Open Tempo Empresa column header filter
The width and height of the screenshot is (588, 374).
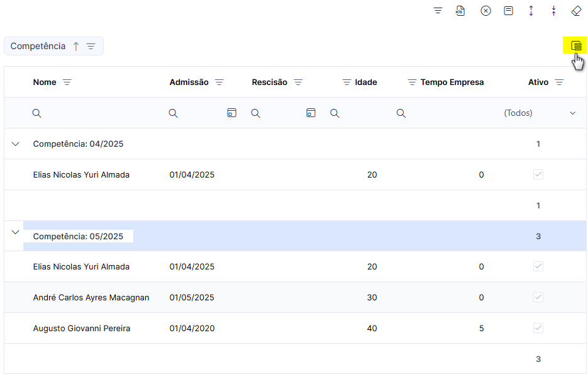(x=412, y=82)
